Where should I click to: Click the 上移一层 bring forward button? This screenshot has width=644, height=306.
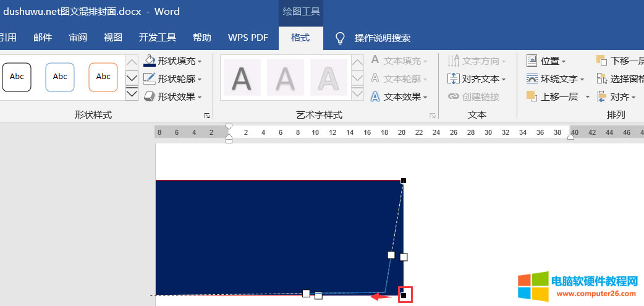point(553,97)
